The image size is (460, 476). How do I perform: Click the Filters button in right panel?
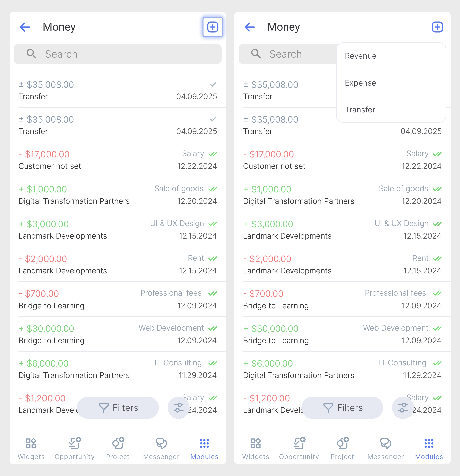click(x=342, y=408)
